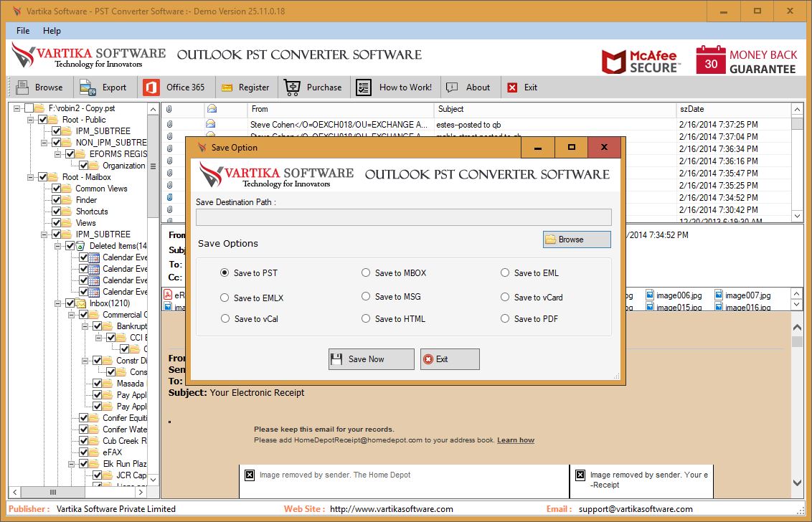Collapse the IPM_SUBTREE node under Root - Mailbox
The height and width of the screenshot is (522, 812).
click(x=44, y=234)
